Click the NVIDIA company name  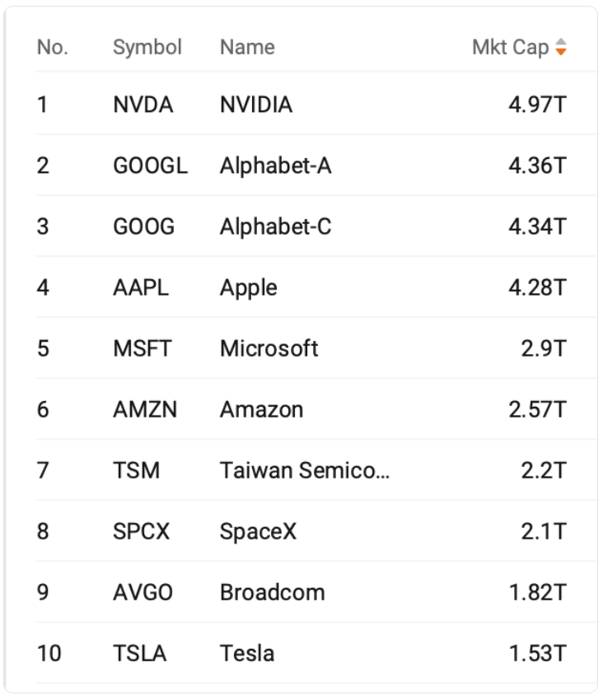[256, 105]
